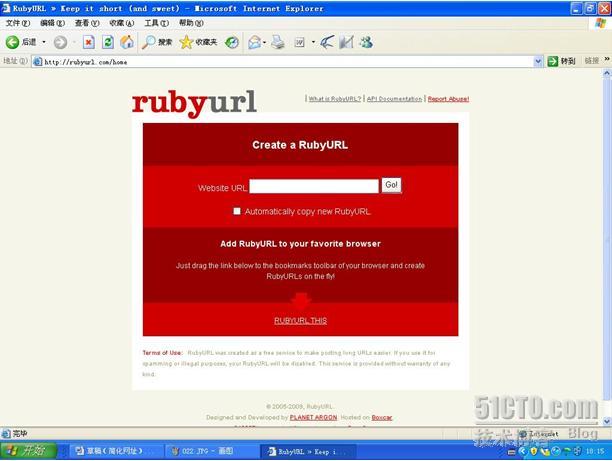Viewport: 612px width, 461px height.
Task: Click the Mail envelope toolbar icon
Action: [254, 42]
